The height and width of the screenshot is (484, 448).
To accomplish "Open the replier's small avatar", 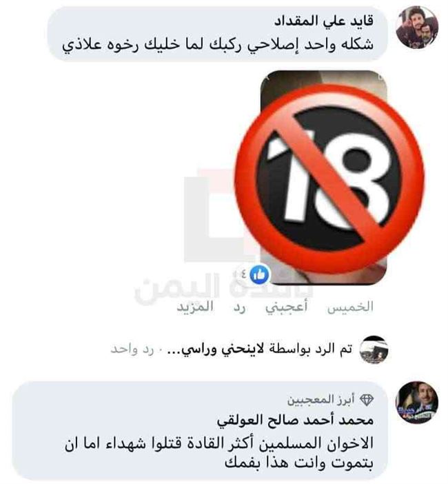I will (x=374, y=350).
